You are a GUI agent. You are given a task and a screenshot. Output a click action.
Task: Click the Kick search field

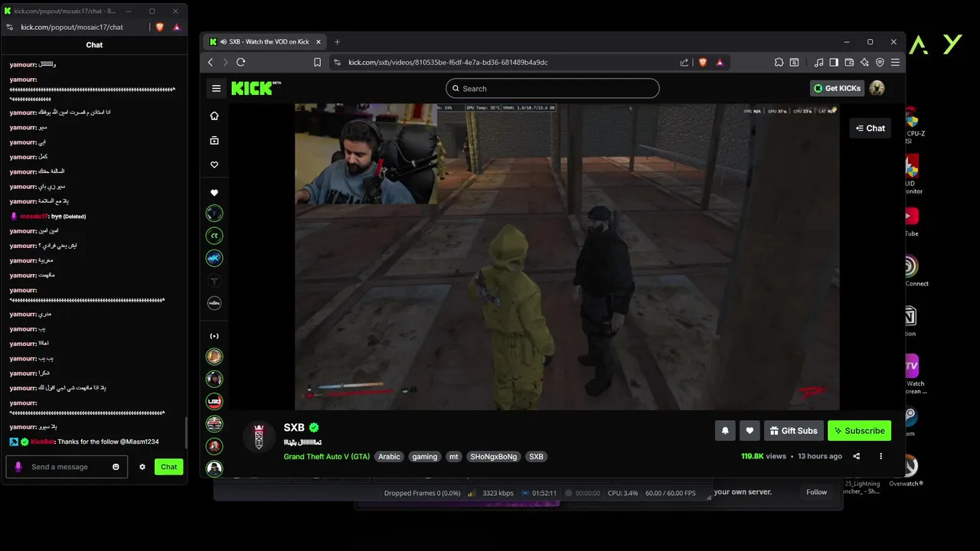pyautogui.click(x=552, y=88)
